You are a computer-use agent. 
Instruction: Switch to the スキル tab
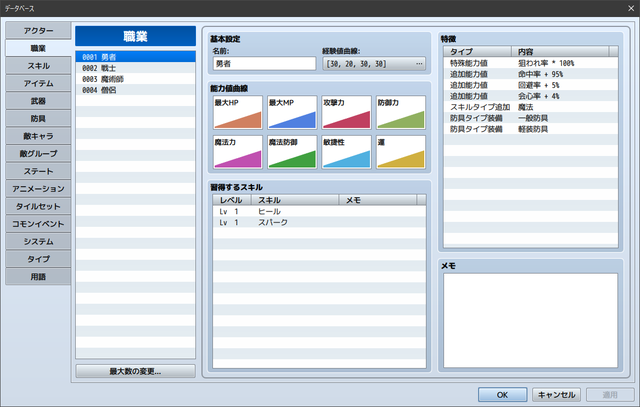[x=38, y=66]
